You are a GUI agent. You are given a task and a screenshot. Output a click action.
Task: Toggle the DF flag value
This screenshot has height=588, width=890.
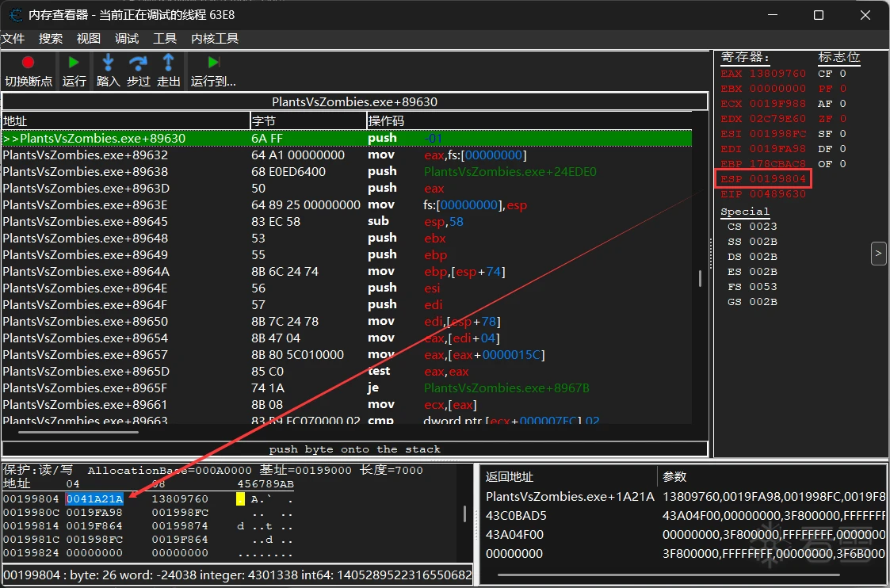pyautogui.click(x=832, y=149)
